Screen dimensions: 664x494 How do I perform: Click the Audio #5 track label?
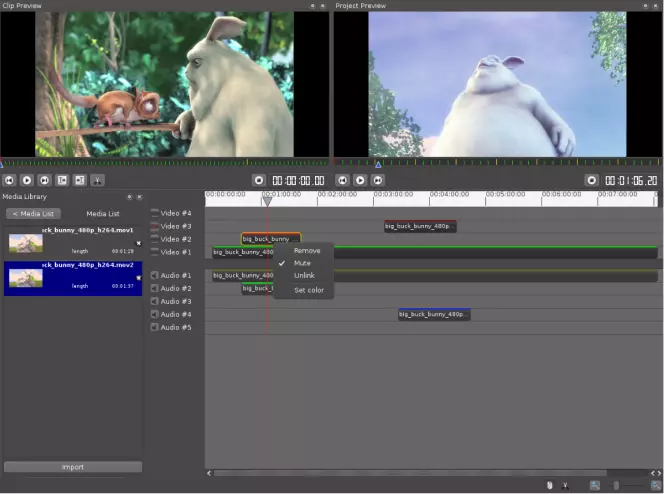(176, 328)
